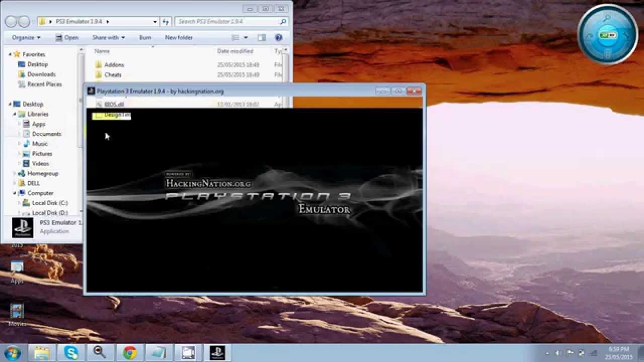
Task: Expand the Documents library node
Action: 20,134
